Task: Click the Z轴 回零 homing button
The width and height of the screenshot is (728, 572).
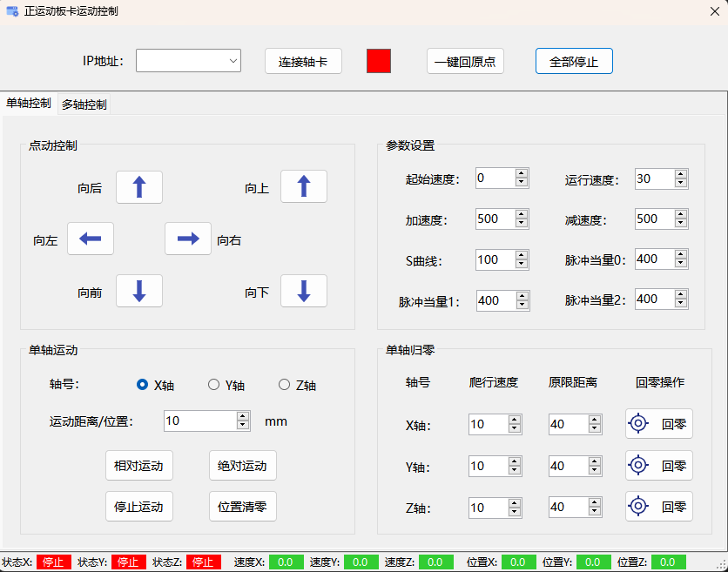Action: [659, 506]
